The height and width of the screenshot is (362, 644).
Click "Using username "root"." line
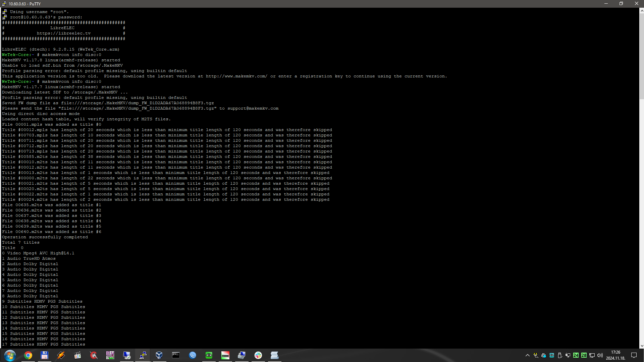[39, 12]
